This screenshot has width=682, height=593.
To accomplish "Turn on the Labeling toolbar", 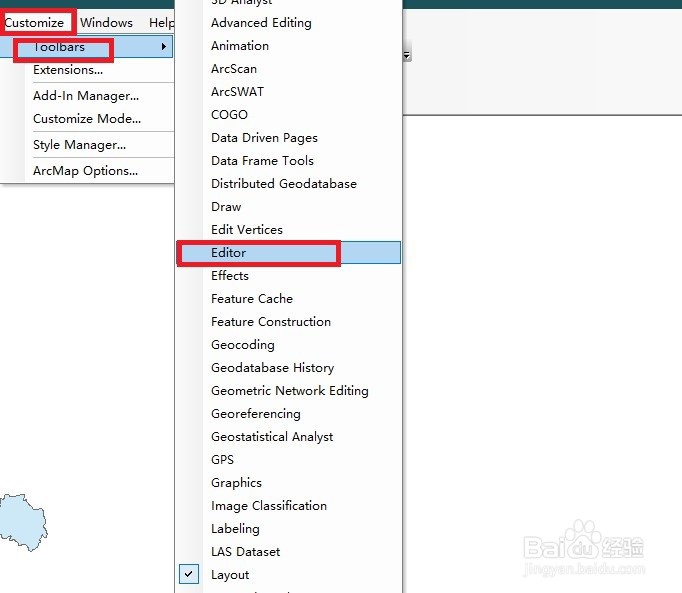I will tap(235, 529).
